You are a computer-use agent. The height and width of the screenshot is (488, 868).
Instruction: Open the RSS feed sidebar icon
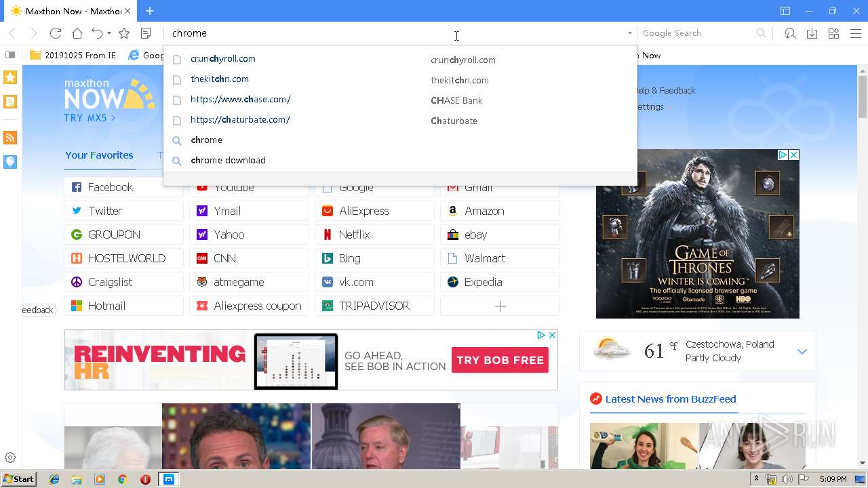tap(10, 138)
